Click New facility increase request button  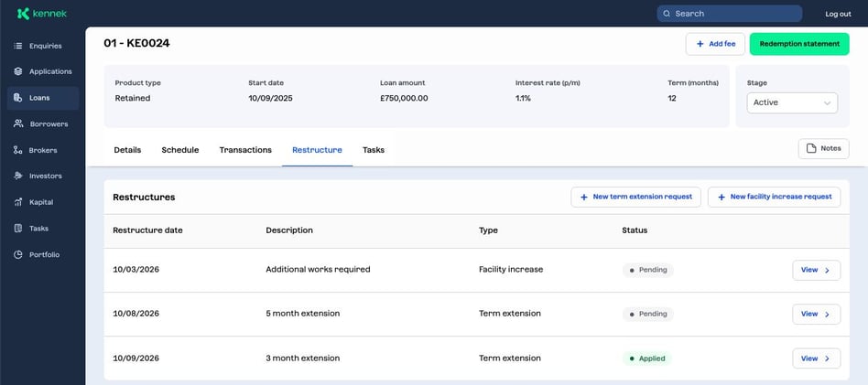pos(774,197)
